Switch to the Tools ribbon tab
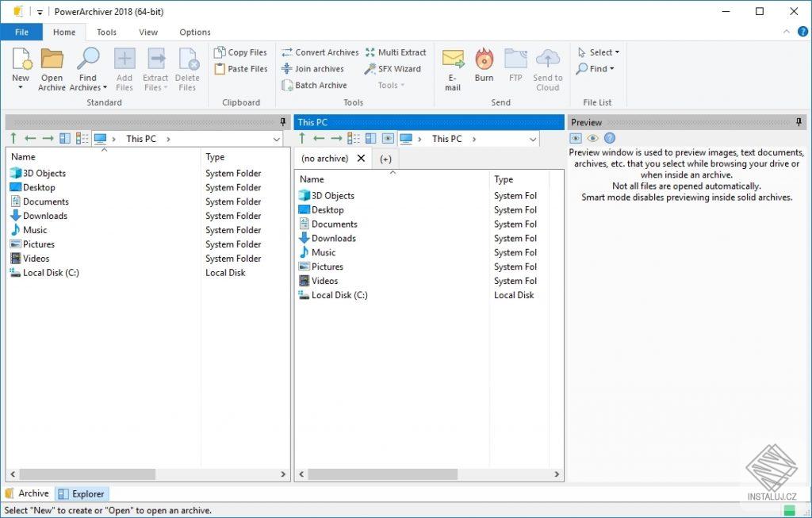Screen dimensions: 812x518 (106, 32)
